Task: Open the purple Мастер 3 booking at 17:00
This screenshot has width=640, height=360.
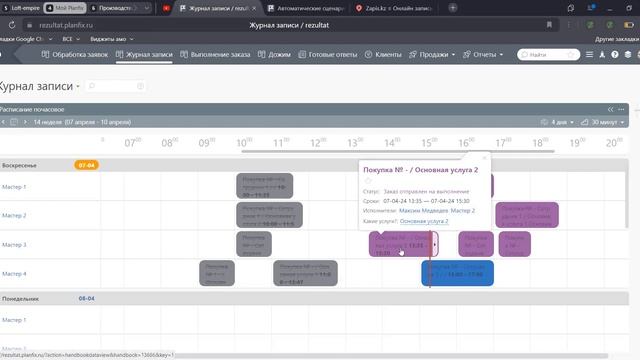Action: coord(515,244)
